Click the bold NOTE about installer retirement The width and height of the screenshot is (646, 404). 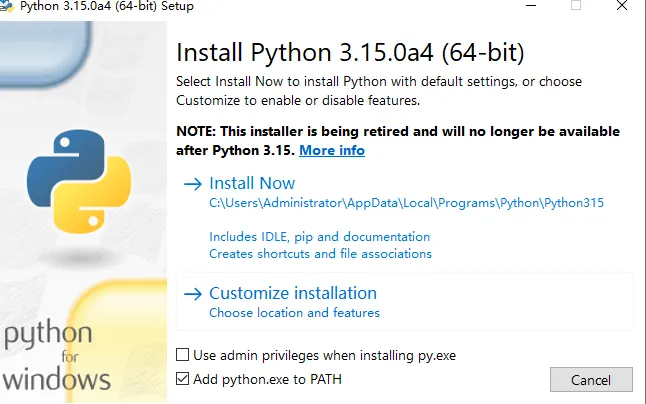click(397, 132)
